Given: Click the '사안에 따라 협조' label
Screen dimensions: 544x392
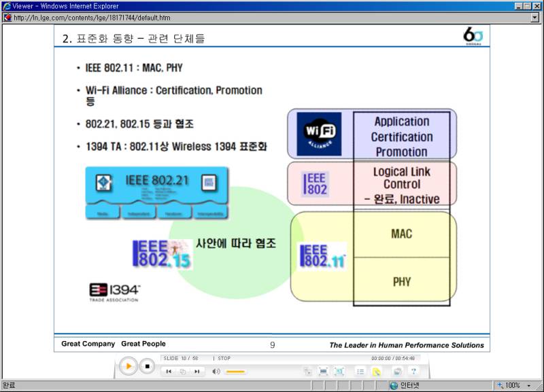Looking at the screenshot, I should pos(236,243).
